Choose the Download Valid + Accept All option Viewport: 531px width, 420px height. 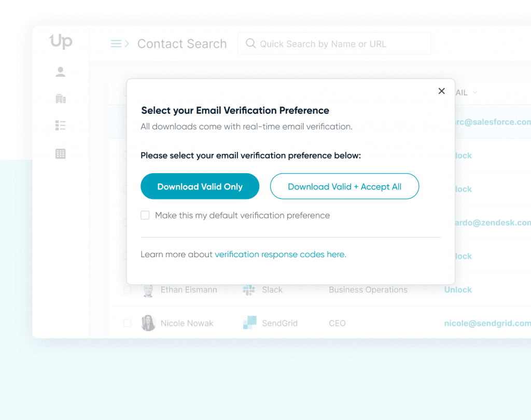coord(344,186)
